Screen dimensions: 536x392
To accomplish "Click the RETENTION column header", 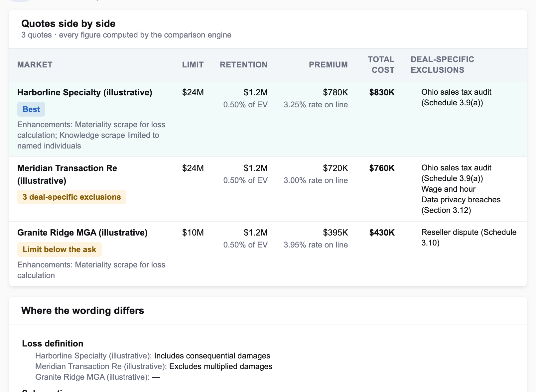I will point(244,65).
